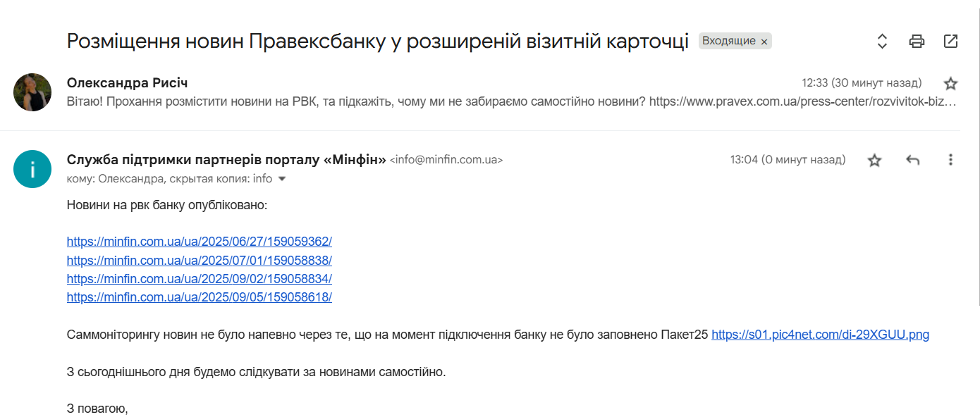This screenshot has height=417, width=980.
Task: Click the email subject title
Action: tap(378, 41)
